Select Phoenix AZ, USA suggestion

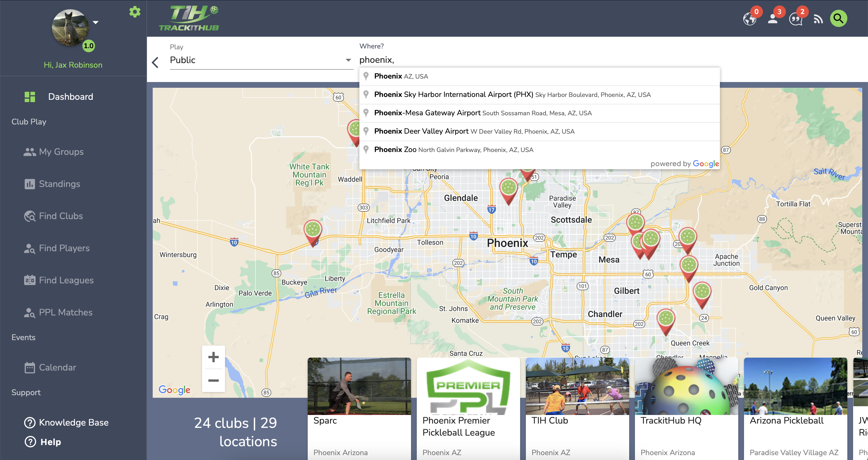tap(401, 77)
